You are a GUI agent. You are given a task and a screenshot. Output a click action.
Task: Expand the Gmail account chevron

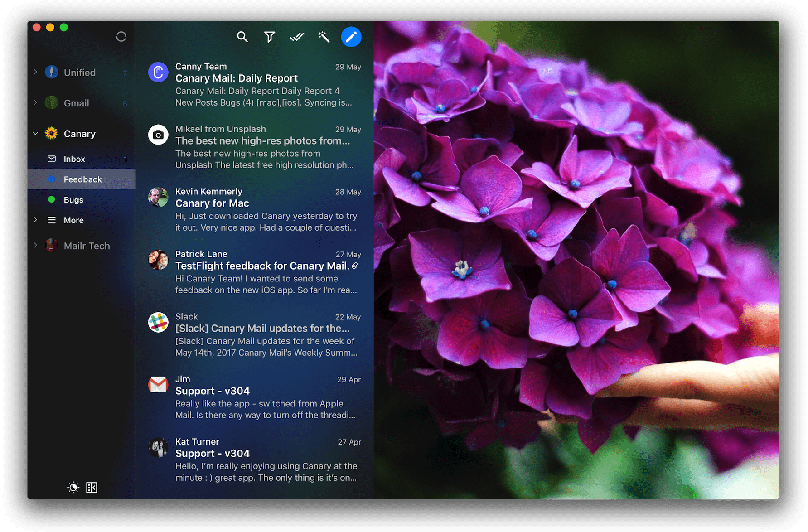tap(35, 103)
